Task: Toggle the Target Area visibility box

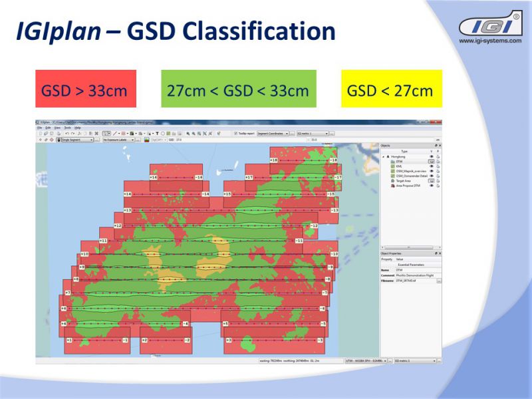Action: click(x=431, y=181)
